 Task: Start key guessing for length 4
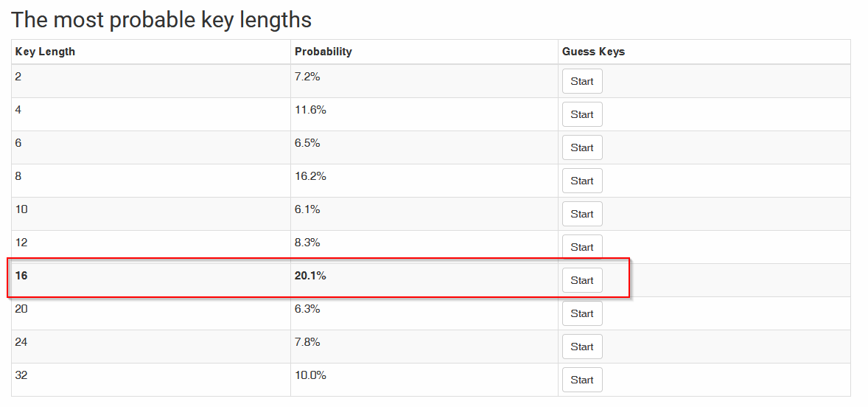pos(582,114)
